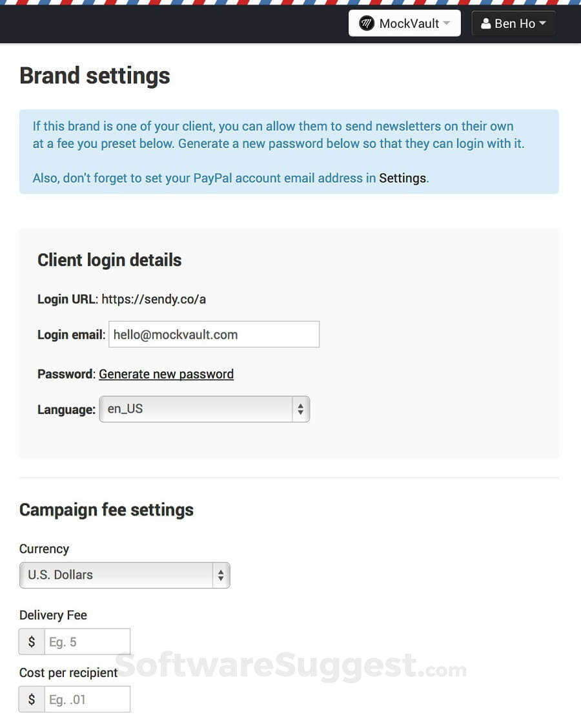The height and width of the screenshot is (728, 581).
Task: Click the Ben Ho user profile icon
Action: click(486, 24)
